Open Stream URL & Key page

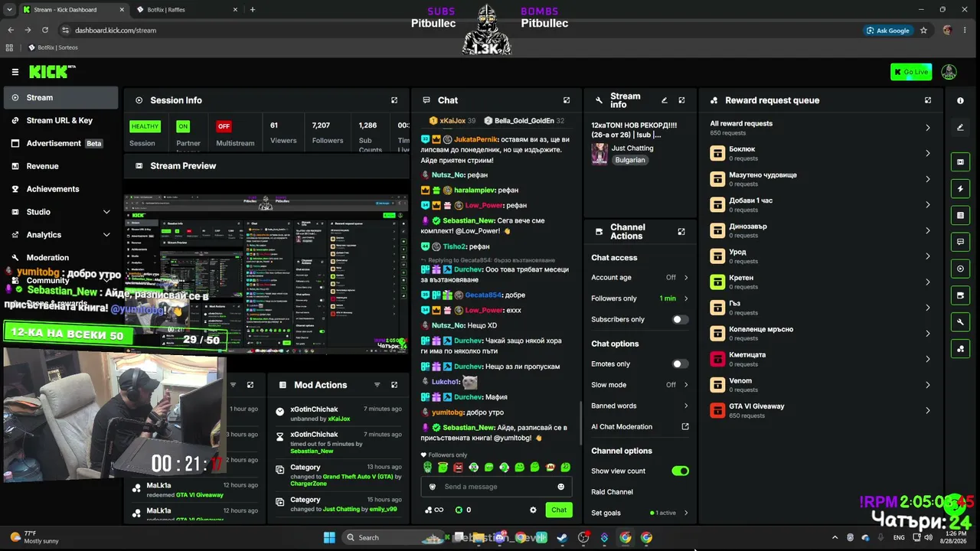[60, 120]
